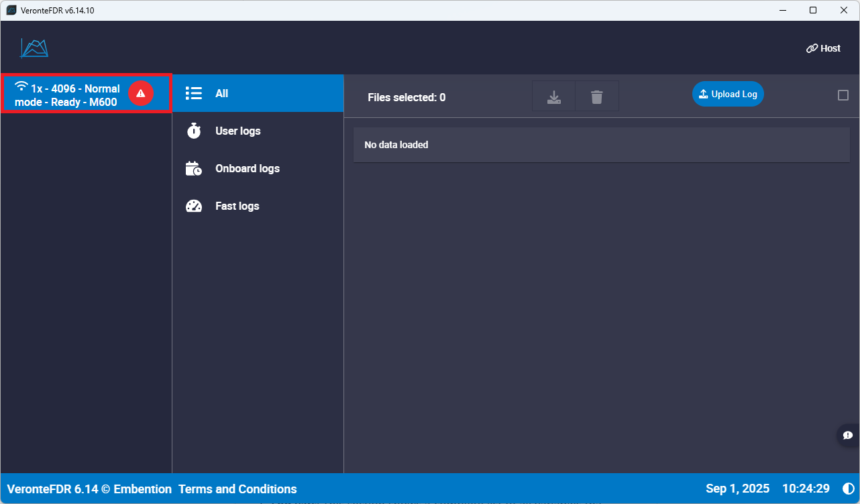
Task: Click the download files icon
Action: 553,97
